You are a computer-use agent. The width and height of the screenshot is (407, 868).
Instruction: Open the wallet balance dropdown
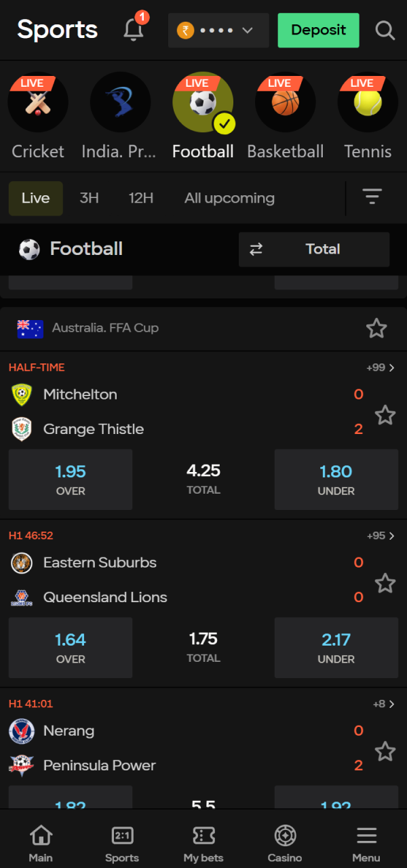click(x=218, y=31)
